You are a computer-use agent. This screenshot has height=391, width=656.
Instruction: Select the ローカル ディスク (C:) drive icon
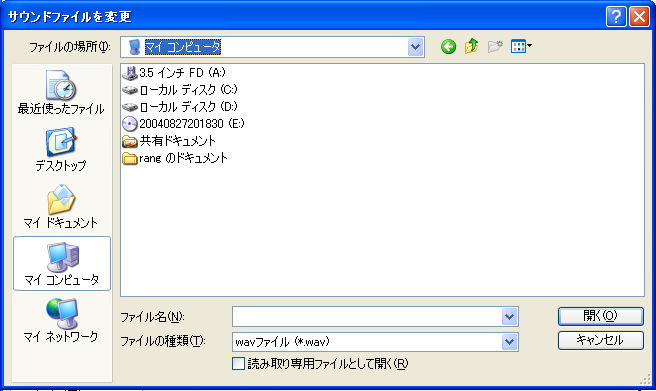tap(130, 90)
